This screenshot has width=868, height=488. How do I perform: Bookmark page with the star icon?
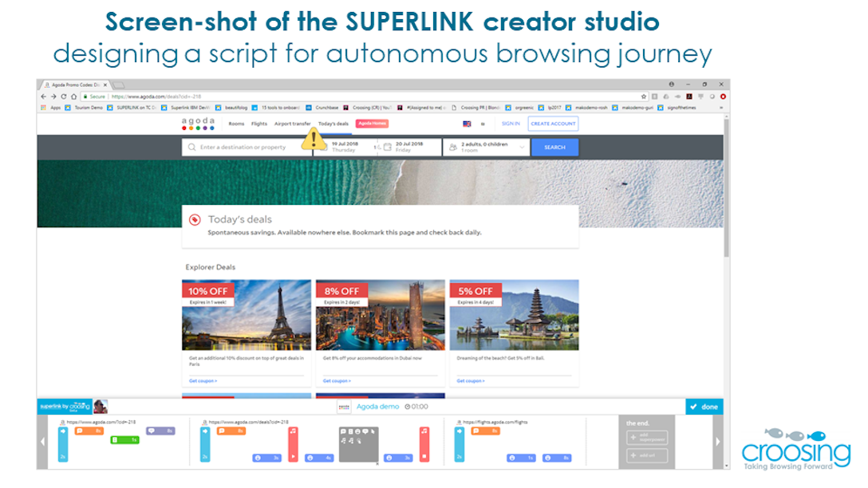click(644, 96)
